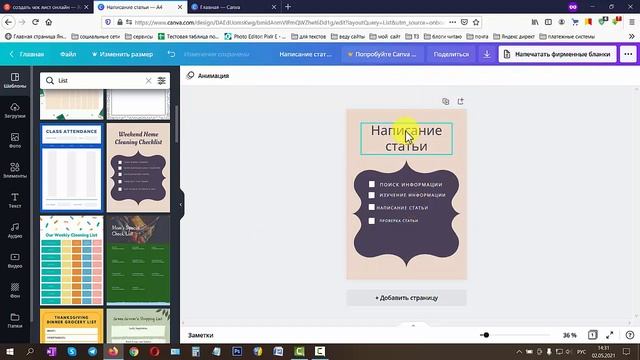Click Добавить страницу (Add page) button
The image size is (640, 360).
(x=407, y=298)
